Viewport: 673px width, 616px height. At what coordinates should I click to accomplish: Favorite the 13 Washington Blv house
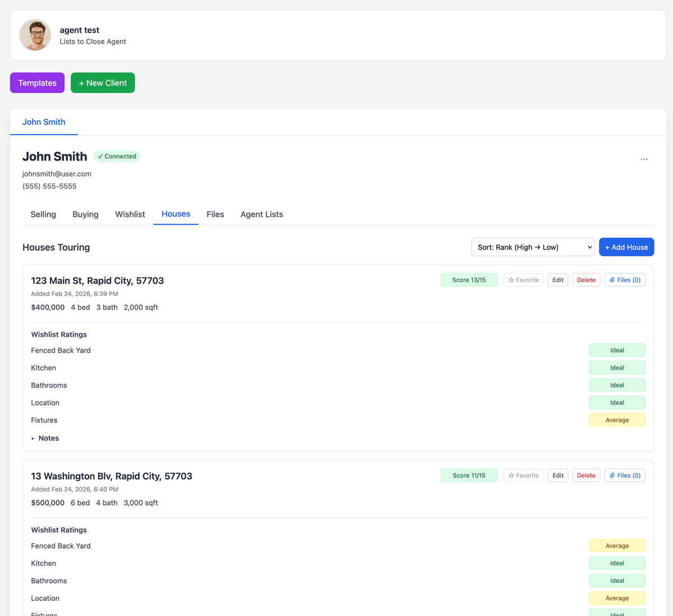523,476
